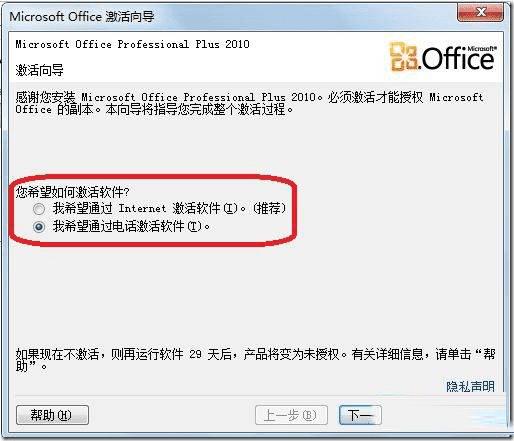Click the orange squares Office emblem
Image resolution: width=514 pixels, height=441 pixels.
coord(403,57)
